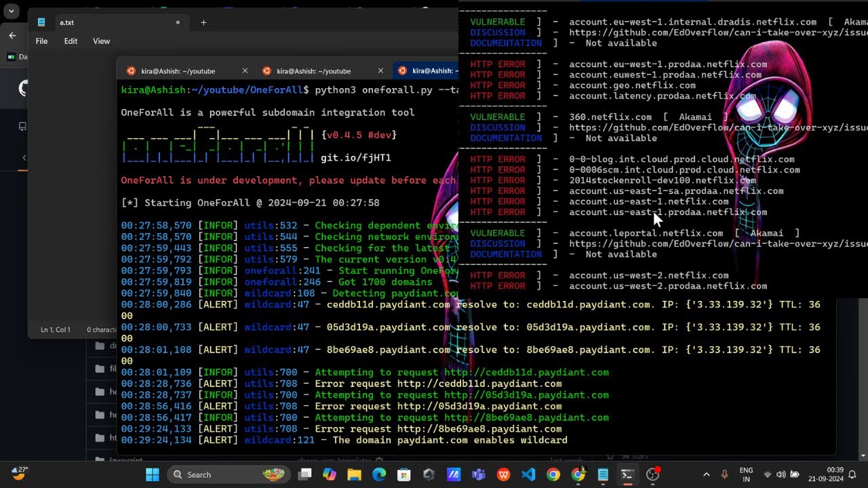The height and width of the screenshot is (488, 868).
Task: Open Visual Studio Code from the taskbar
Action: pyautogui.click(x=528, y=474)
